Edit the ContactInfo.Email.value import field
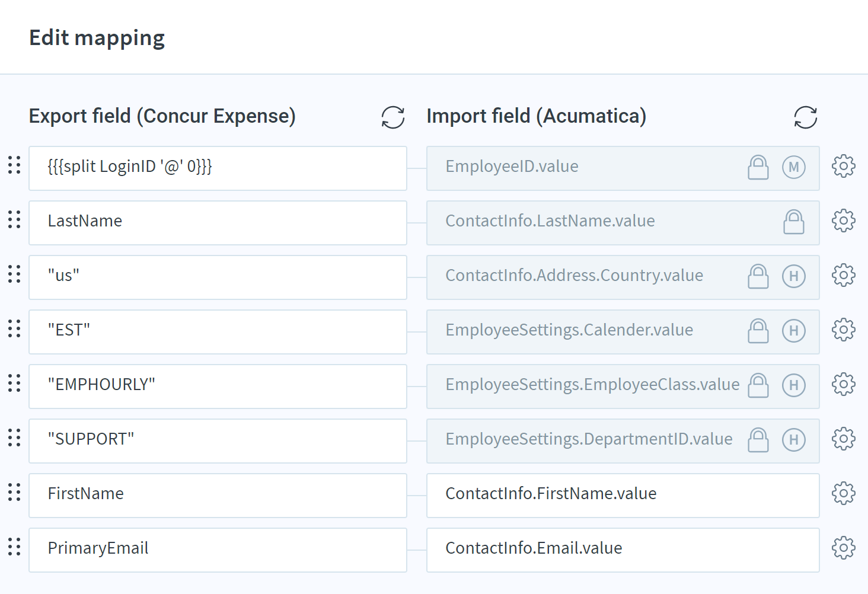Image resolution: width=868 pixels, height=594 pixels. [623, 550]
